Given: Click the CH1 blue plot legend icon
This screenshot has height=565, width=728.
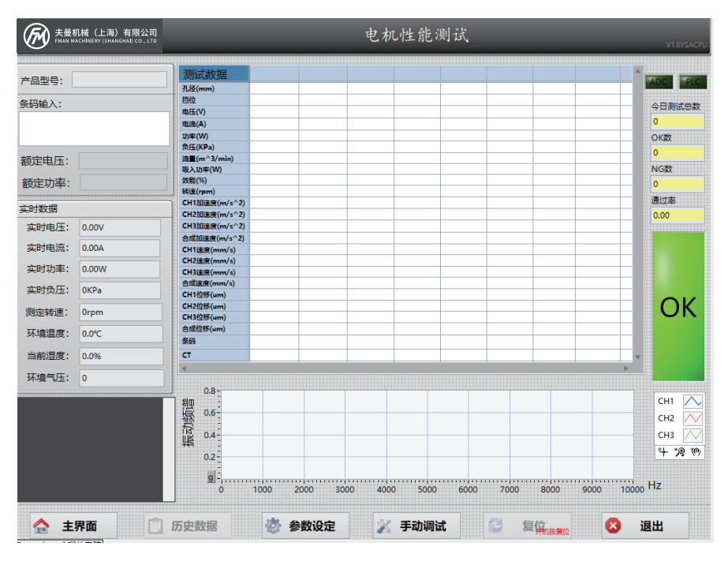Looking at the screenshot, I should [693, 402].
